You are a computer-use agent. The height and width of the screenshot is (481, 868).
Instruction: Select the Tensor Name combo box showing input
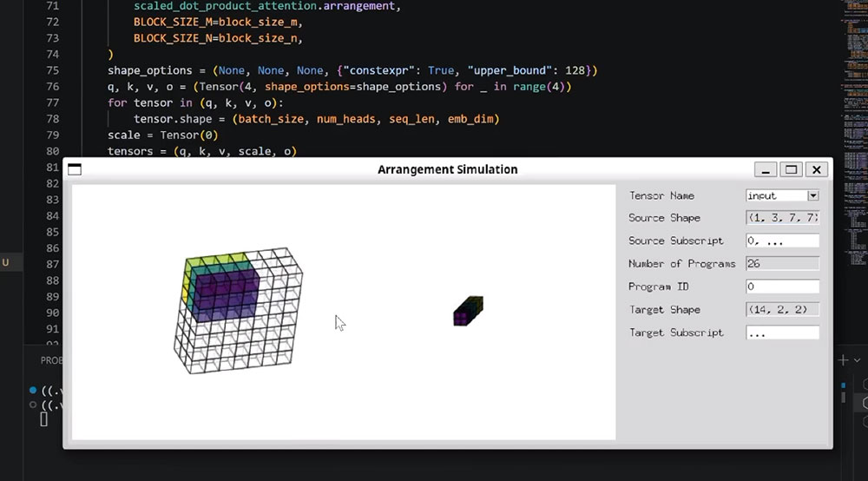pyautogui.click(x=782, y=195)
